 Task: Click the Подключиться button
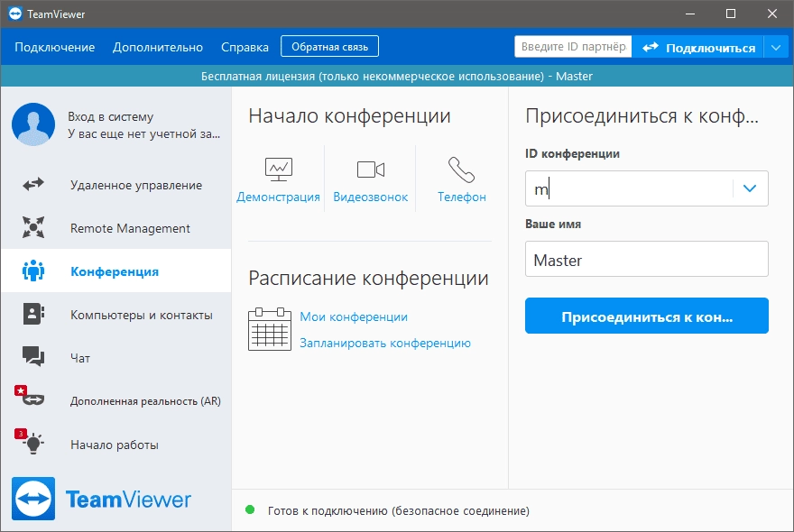pyautogui.click(x=697, y=48)
